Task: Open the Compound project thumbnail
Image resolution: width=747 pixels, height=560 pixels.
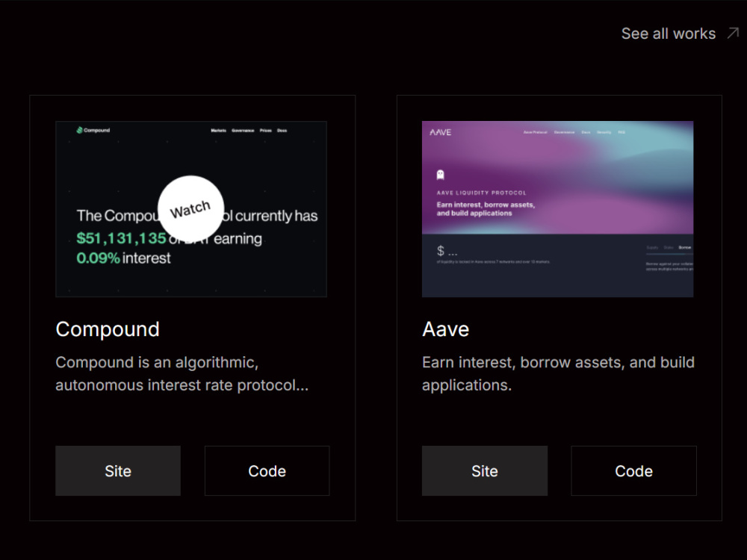Action: (x=191, y=209)
